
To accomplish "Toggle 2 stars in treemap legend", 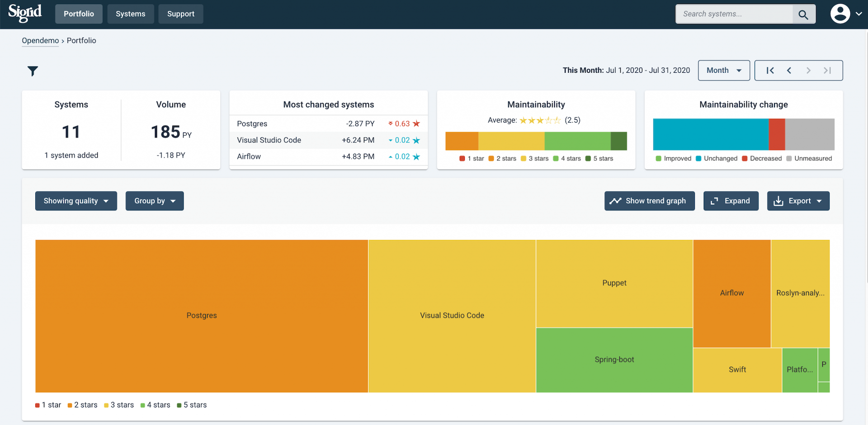I will coord(83,405).
